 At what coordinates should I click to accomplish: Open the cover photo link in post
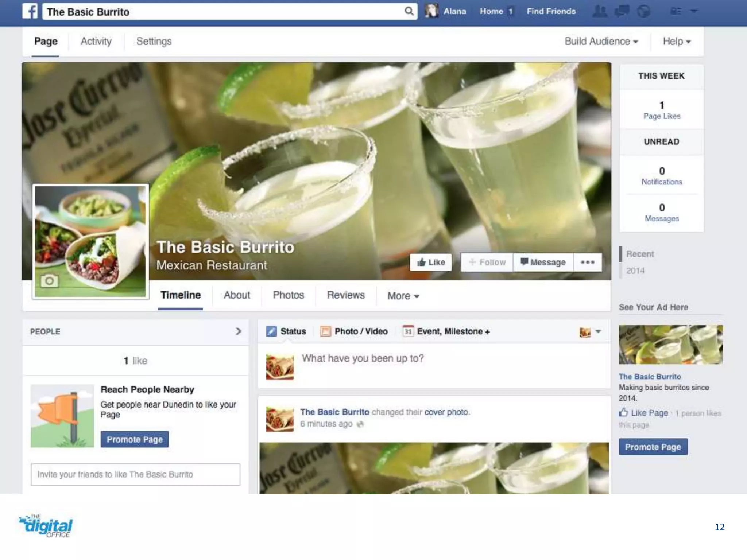click(446, 412)
